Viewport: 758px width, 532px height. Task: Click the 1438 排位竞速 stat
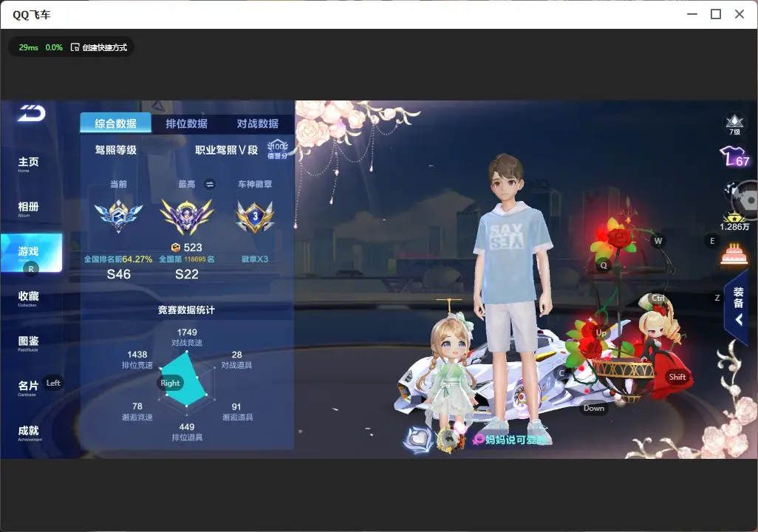coord(137,359)
